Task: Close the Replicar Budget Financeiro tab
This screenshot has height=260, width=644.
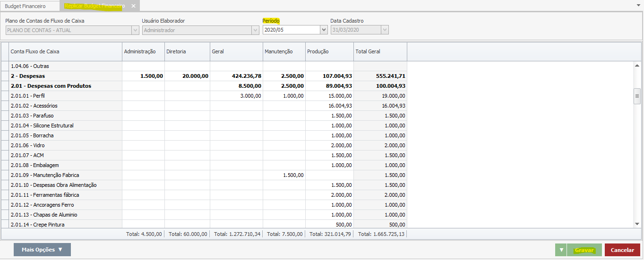Action: tap(133, 6)
